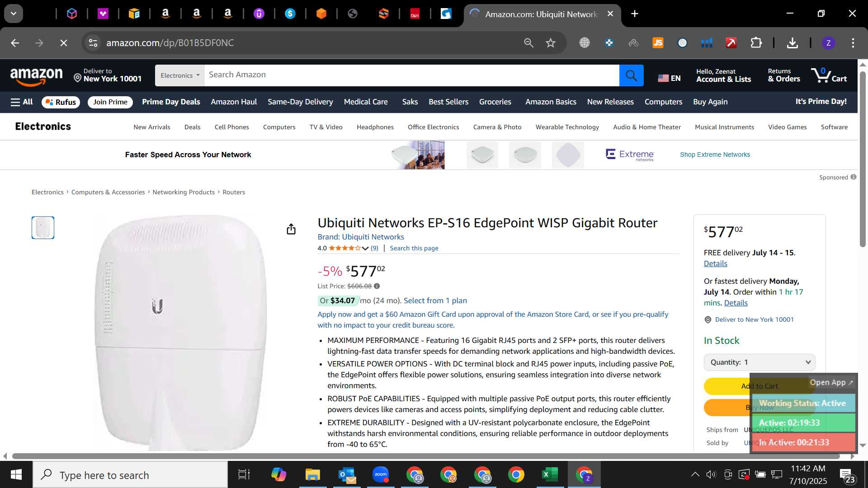Image resolution: width=868 pixels, height=488 pixels.
Task: Click the Office Electronics category tab
Action: point(433,127)
